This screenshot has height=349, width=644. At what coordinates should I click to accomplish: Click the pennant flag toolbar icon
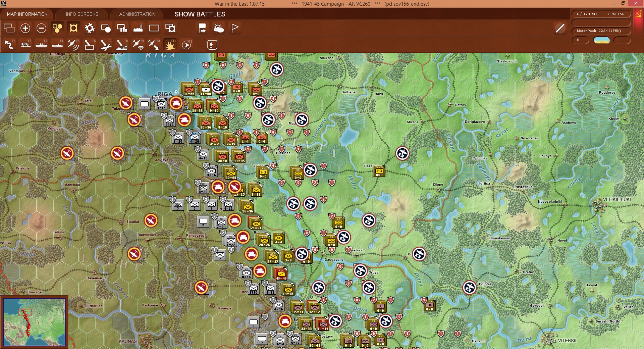tap(235, 28)
